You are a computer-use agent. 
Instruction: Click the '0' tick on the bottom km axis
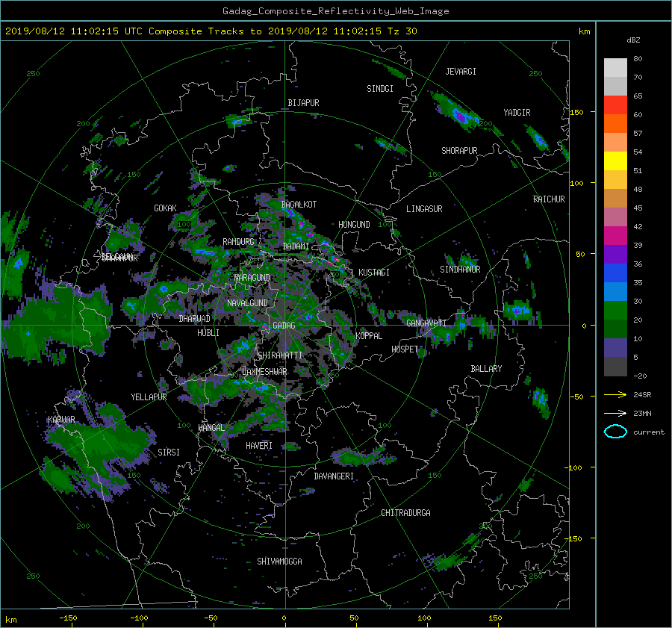(284, 618)
